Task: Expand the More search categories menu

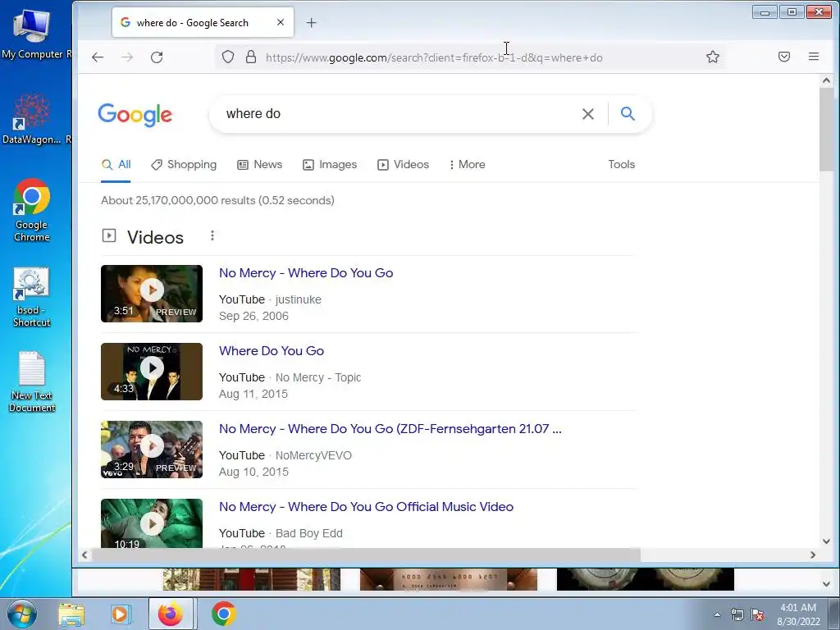Action: point(467,164)
